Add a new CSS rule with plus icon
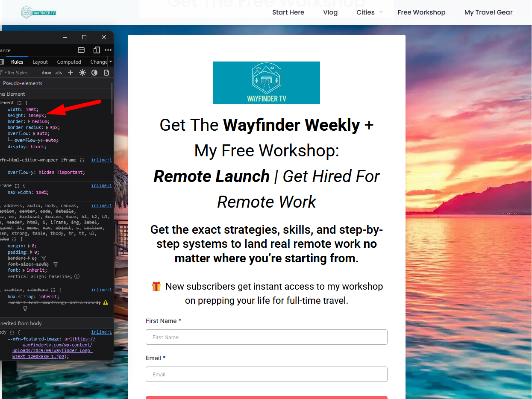This screenshot has width=532, height=399. (x=71, y=73)
